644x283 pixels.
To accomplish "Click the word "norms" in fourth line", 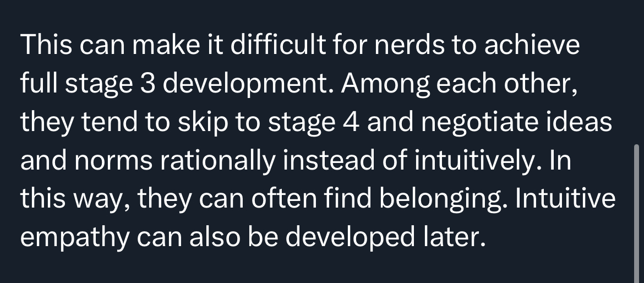I will tap(113, 161).
